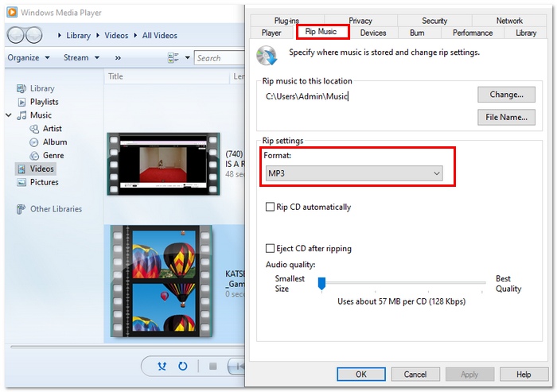Select the red room video thumbnail
557x392 pixels.
pyautogui.click(x=163, y=164)
